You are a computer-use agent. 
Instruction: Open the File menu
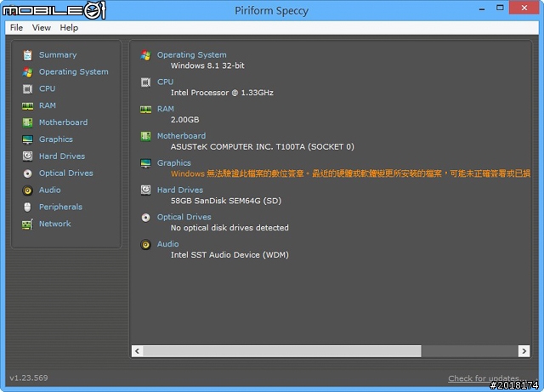coord(16,28)
